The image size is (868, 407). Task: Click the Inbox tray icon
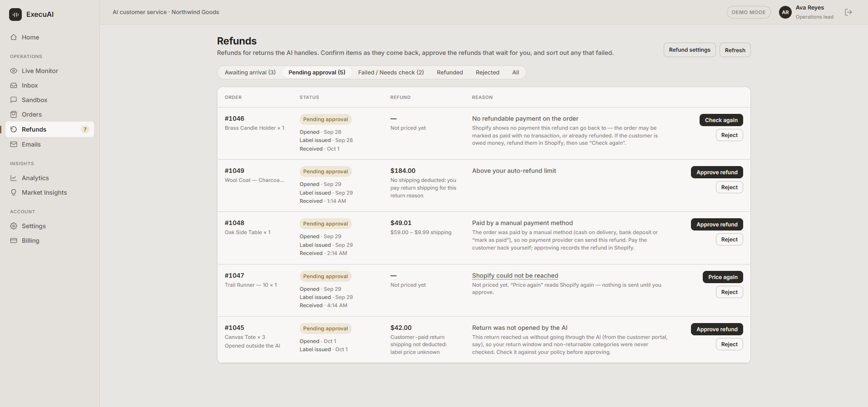14,85
